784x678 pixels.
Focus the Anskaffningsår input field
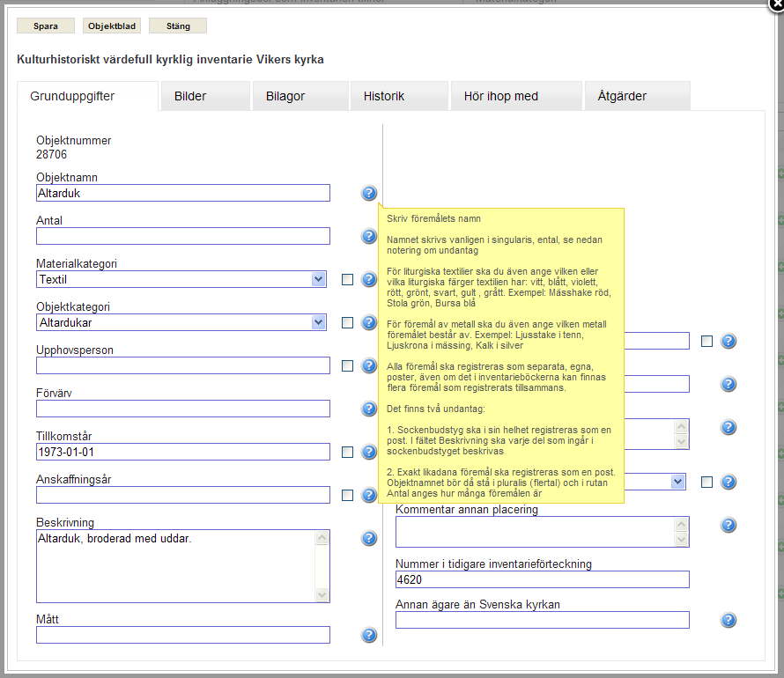coord(183,495)
